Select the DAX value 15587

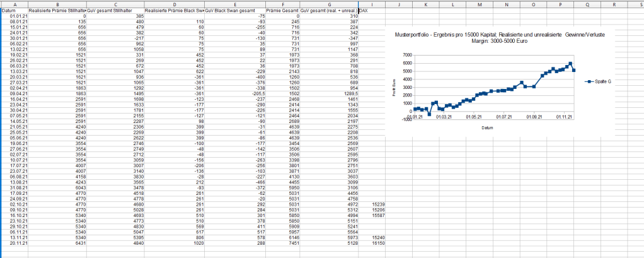point(378,214)
